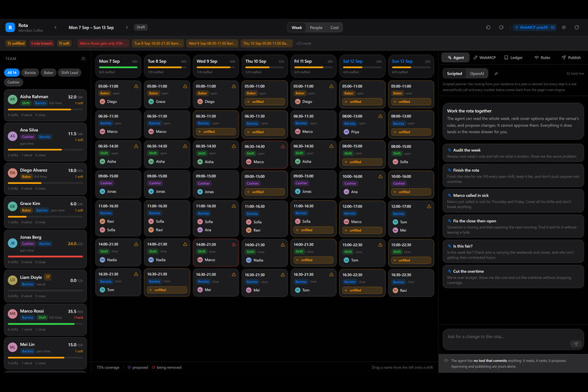This screenshot has height=392, width=588.
Task: Open the settings gear icon
Action: [x=564, y=28]
